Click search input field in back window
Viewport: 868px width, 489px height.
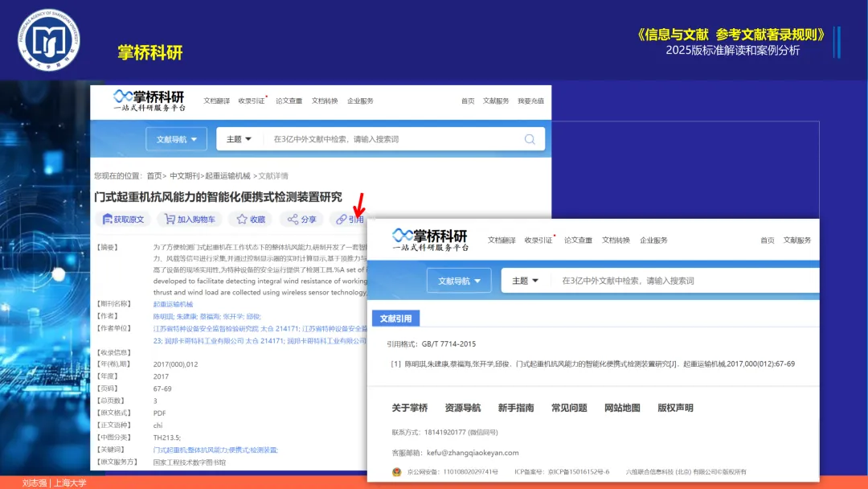pos(393,139)
